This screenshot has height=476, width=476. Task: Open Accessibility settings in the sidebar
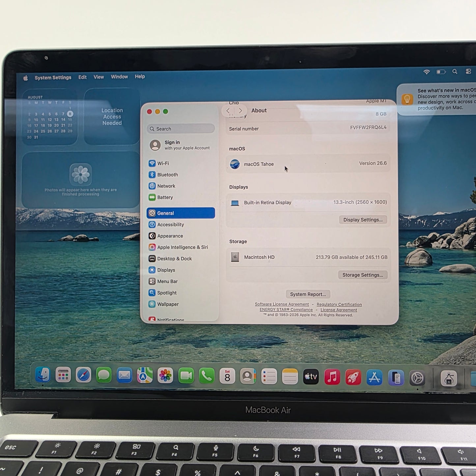[181, 225]
